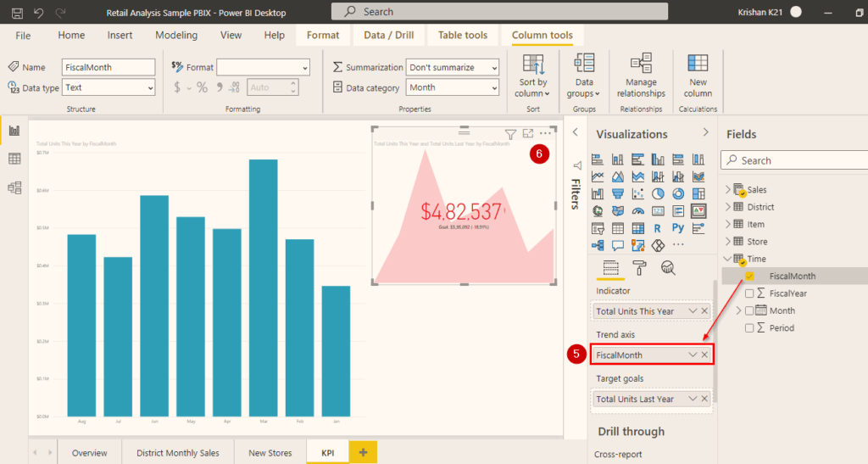Viewport: 868px width, 464px height.
Task: Open the Table tools ribbon tab
Action: point(463,35)
